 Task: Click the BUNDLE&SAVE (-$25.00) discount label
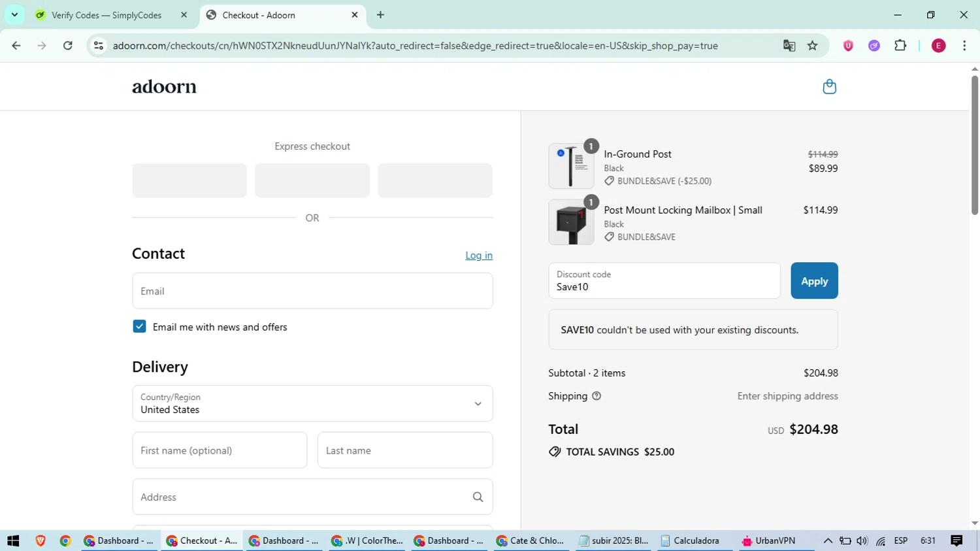[x=664, y=181]
